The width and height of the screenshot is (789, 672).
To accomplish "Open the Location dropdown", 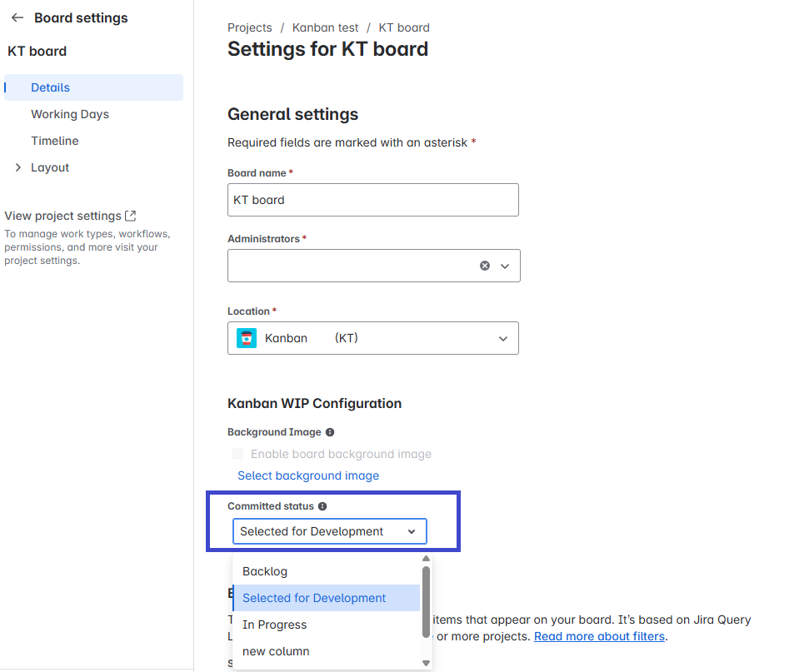I will tap(502, 338).
